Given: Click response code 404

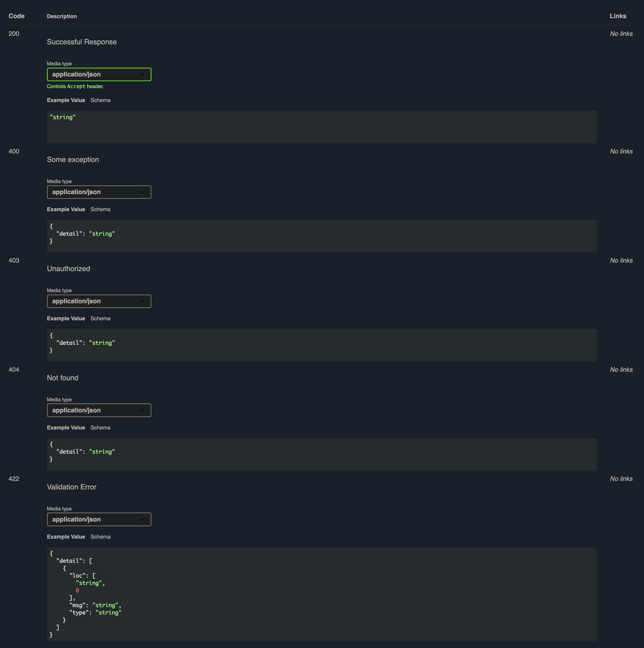Looking at the screenshot, I should tap(14, 369).
